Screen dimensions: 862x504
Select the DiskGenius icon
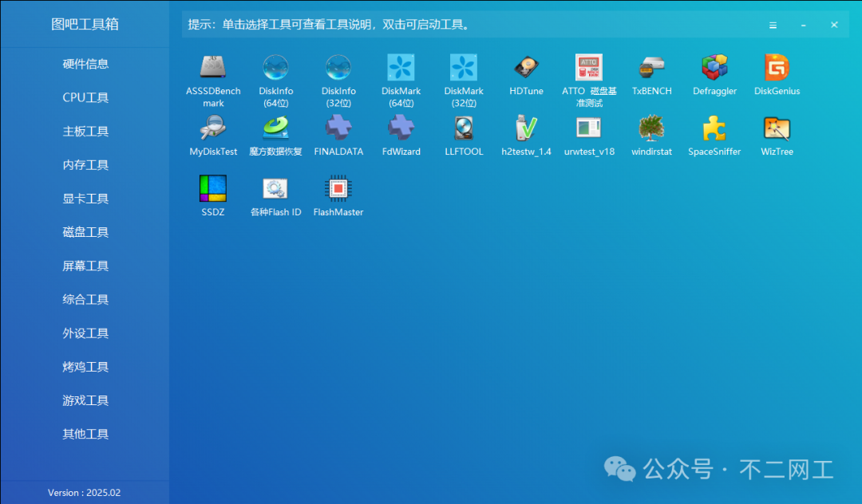click(x=777, y=68)
